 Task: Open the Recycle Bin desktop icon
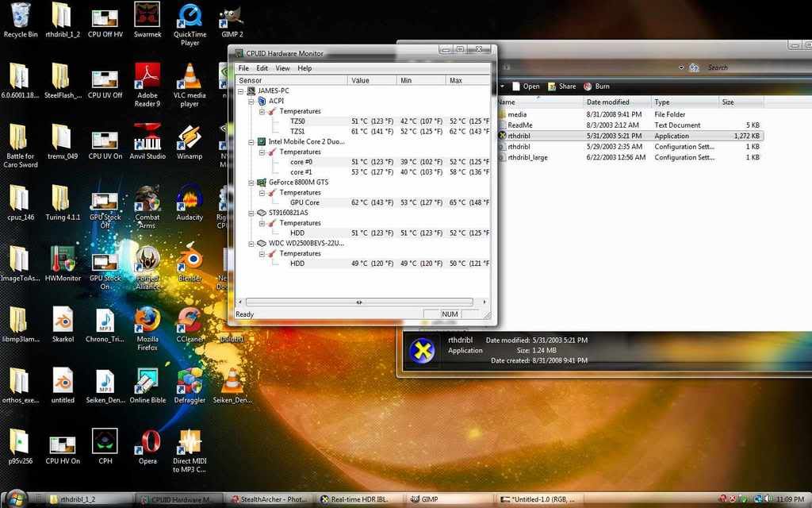point(20,20)
